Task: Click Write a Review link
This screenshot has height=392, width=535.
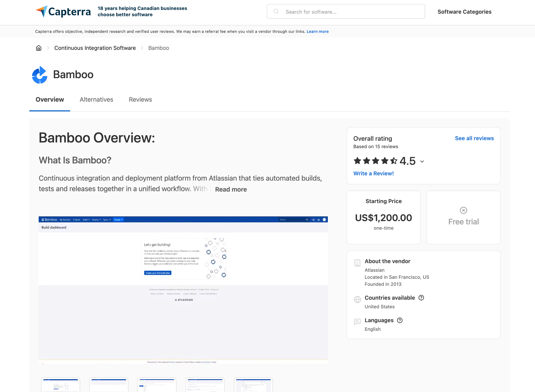Action: tap(374, 174)
